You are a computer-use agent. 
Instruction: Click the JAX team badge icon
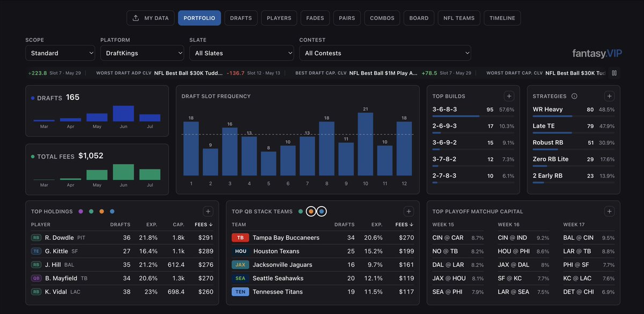(x=240, y=265)
